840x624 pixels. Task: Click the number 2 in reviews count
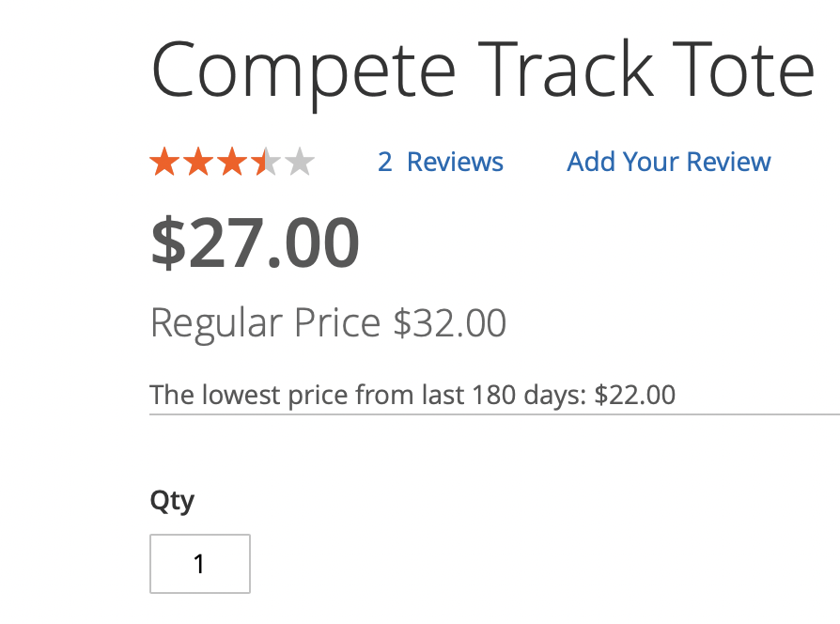(384, 162)
